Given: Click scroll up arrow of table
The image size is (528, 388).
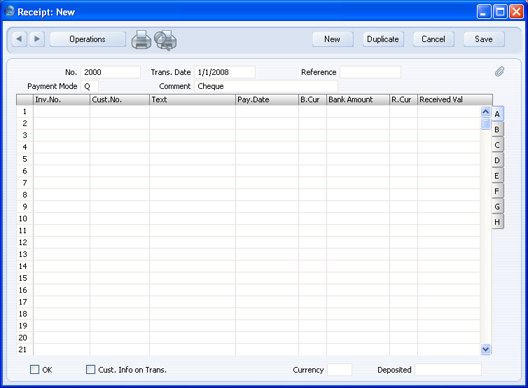Looking at the screenshot, I should [486, 111].
